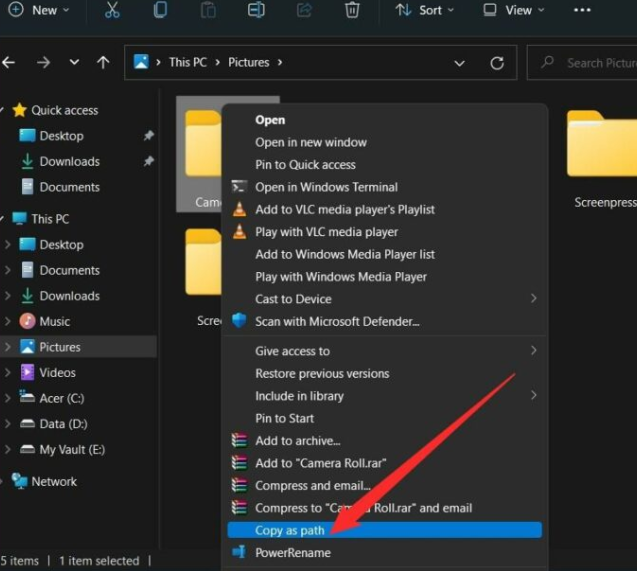The width and height of the screenshot is (637, 571).
Task: Open recent locations chevron dropdown
Action: click(x=74, y=63)
